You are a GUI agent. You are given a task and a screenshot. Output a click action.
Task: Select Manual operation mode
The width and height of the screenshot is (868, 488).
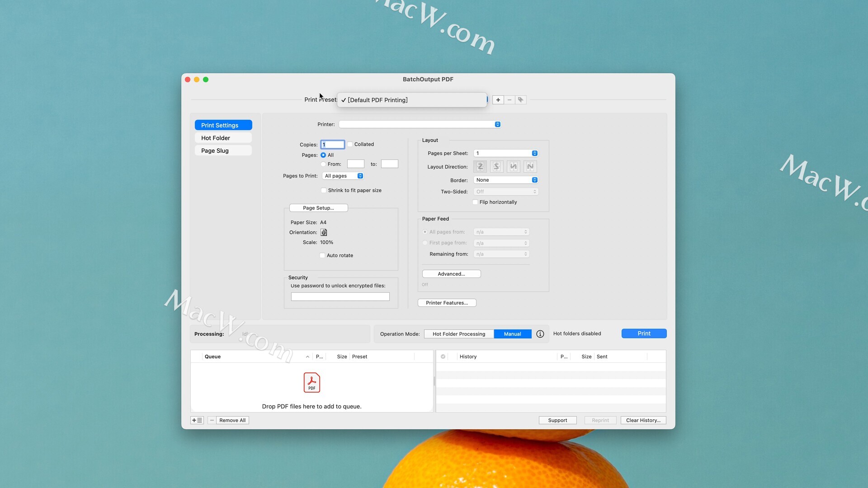click(x=513, y=334)
